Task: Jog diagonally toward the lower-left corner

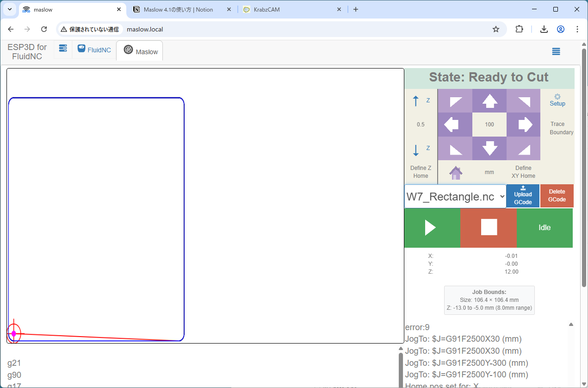Action: 455,148
